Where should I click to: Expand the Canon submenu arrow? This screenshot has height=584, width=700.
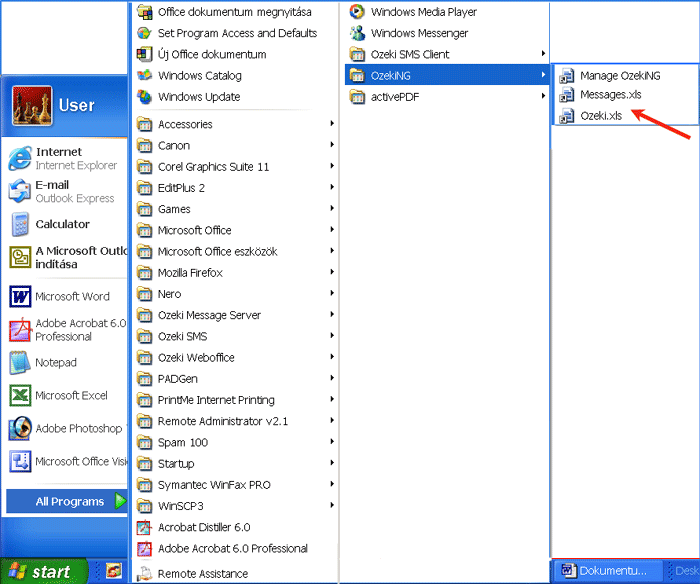coord(332,145)
